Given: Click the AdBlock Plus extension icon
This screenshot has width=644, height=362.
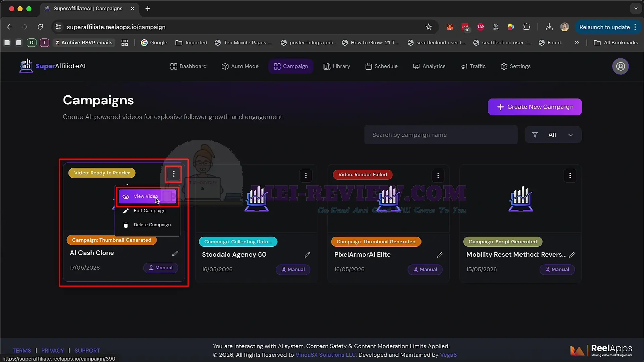Looking at the screenshot, I should [x=480, y=27].
